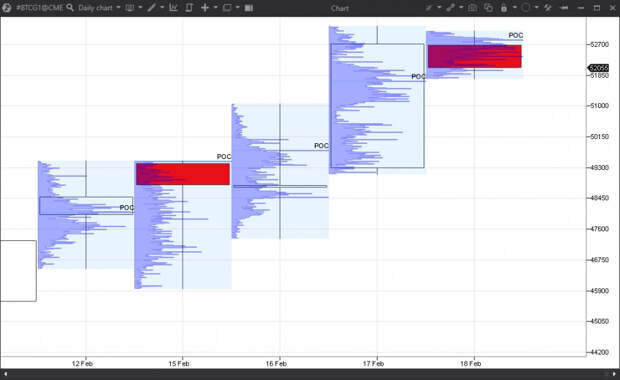
Task: Expand the arrow next to the circle icon
Action: (x=537, y=8)
